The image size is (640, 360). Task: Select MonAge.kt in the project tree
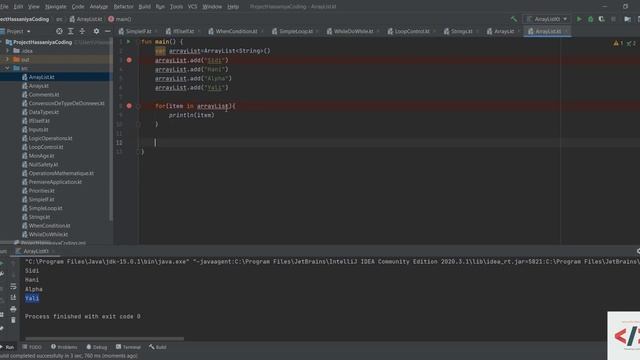[x=41, y=156]
